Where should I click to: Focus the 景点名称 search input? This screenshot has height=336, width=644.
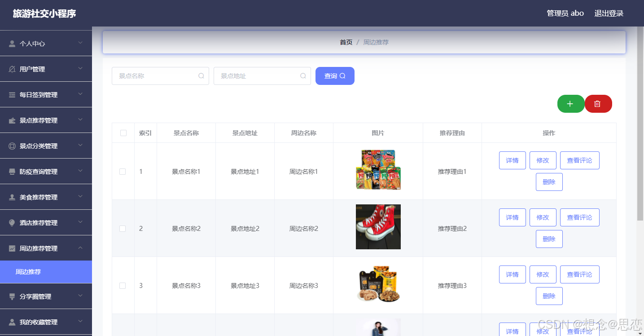coord(160,76)
